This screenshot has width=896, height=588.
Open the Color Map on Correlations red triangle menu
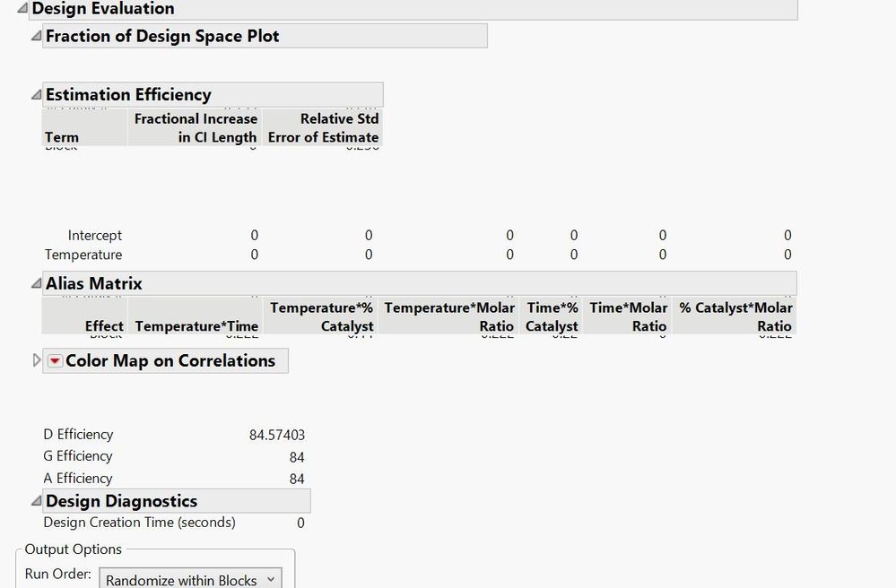pos(56,361)
